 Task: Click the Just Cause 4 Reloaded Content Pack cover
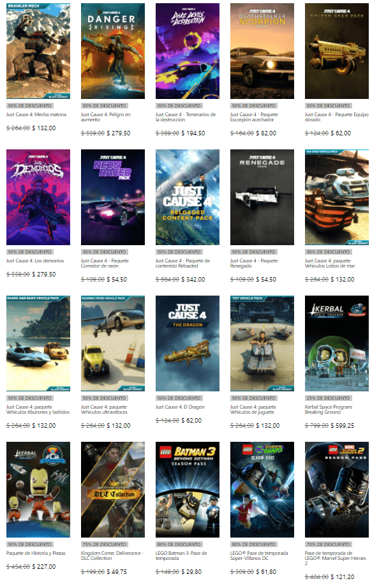(x=187, y=197)
